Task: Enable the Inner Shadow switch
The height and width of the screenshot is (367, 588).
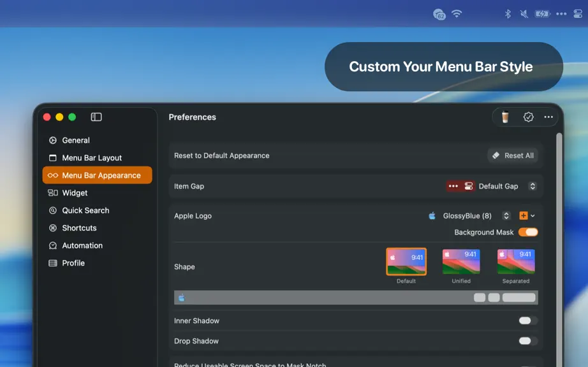Action: [x=528, y=320]
